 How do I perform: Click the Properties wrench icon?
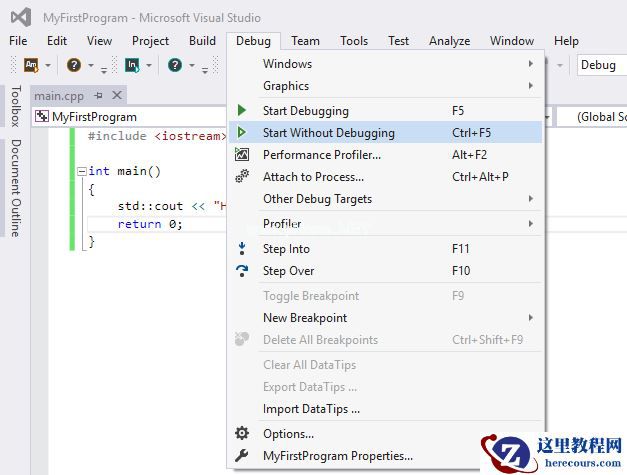click(242, 455)
